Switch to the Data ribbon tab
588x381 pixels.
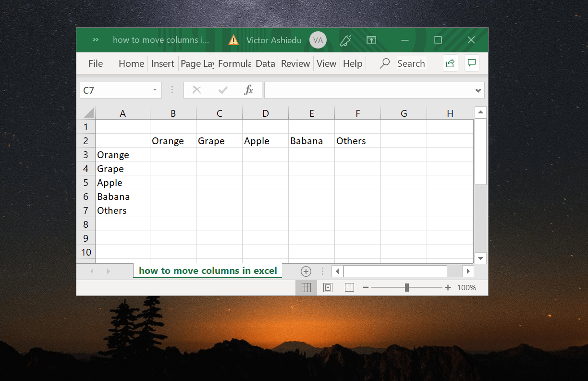(x=265, y=63)
